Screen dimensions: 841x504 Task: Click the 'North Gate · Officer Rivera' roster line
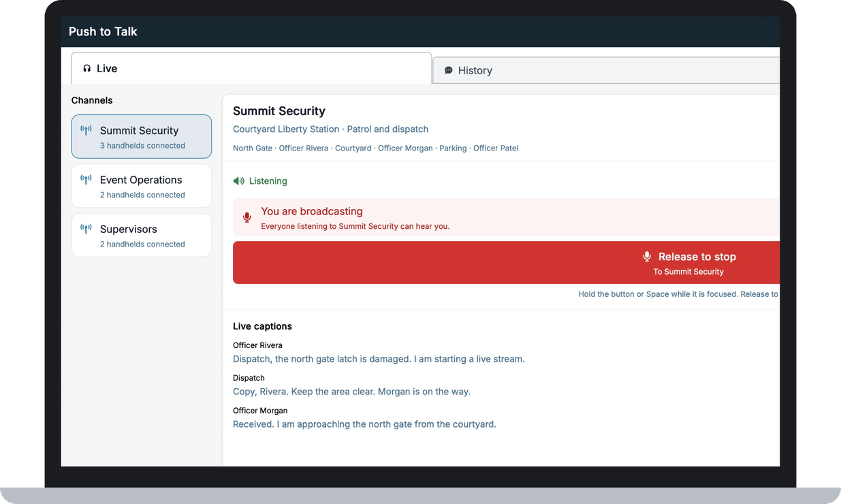click(375, 148)
